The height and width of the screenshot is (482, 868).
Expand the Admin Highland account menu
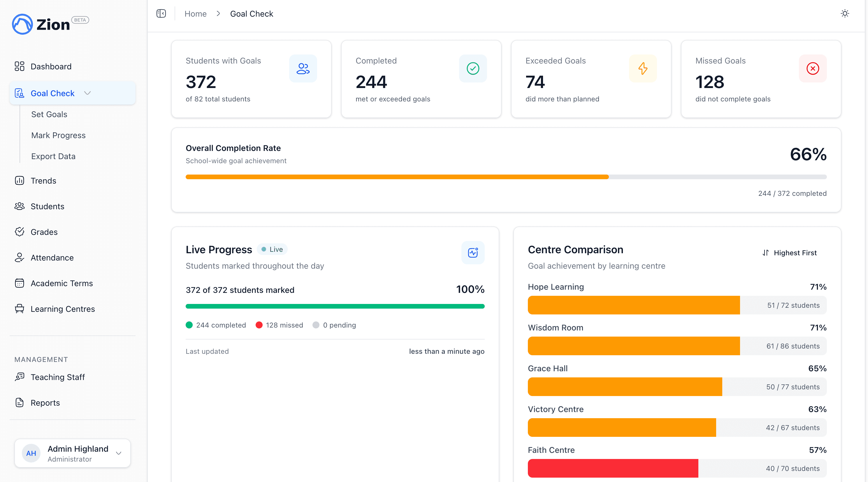point(119,453)
